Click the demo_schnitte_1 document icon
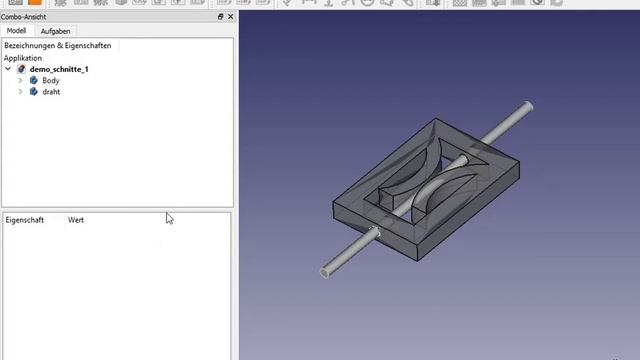The image size is (640, 360). tap(22, 69)
